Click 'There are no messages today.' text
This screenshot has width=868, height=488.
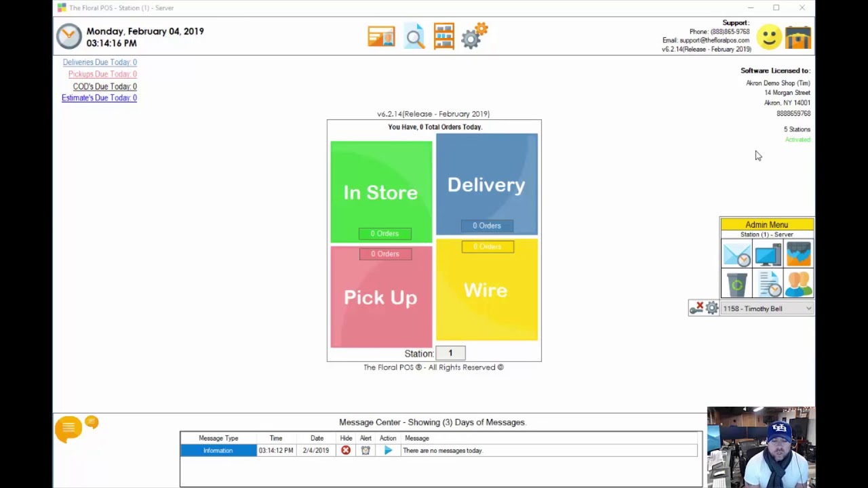[x=443, y=451]
